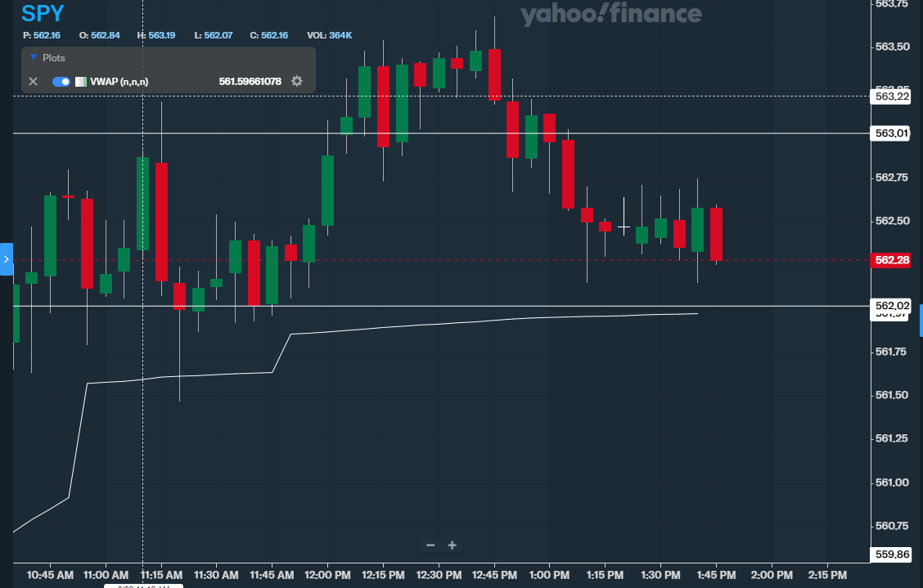Click the 563.22 crosshair price label
Viewport: 923px width, 588px height.
890,97
